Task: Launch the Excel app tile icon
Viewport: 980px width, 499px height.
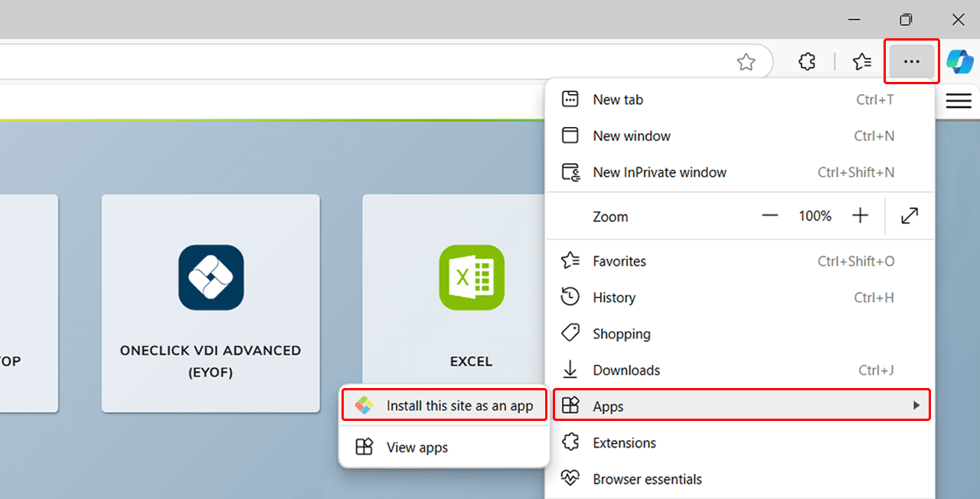Action: [472, 277]
